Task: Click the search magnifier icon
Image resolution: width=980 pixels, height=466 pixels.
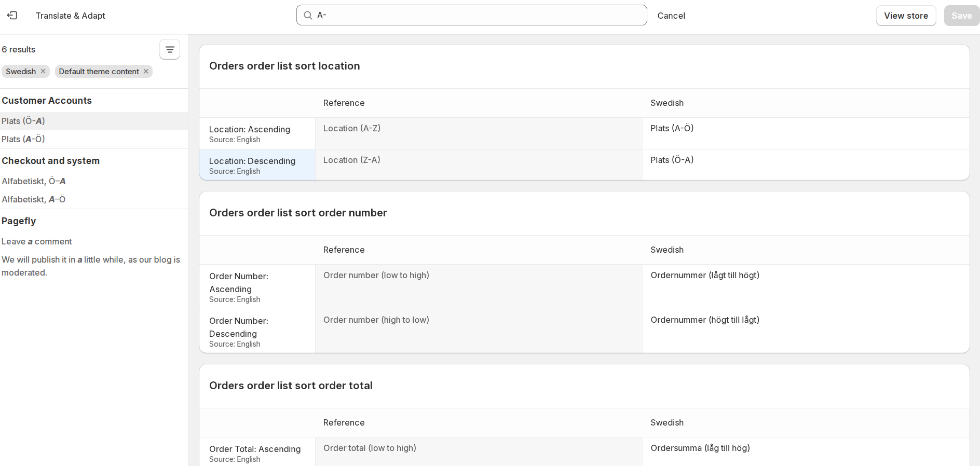Action: pyautogui.click(x=308, y=16)
